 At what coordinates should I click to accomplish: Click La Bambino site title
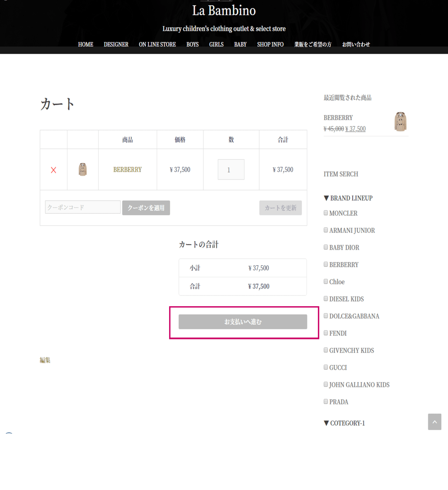click(x=224, y=10)
